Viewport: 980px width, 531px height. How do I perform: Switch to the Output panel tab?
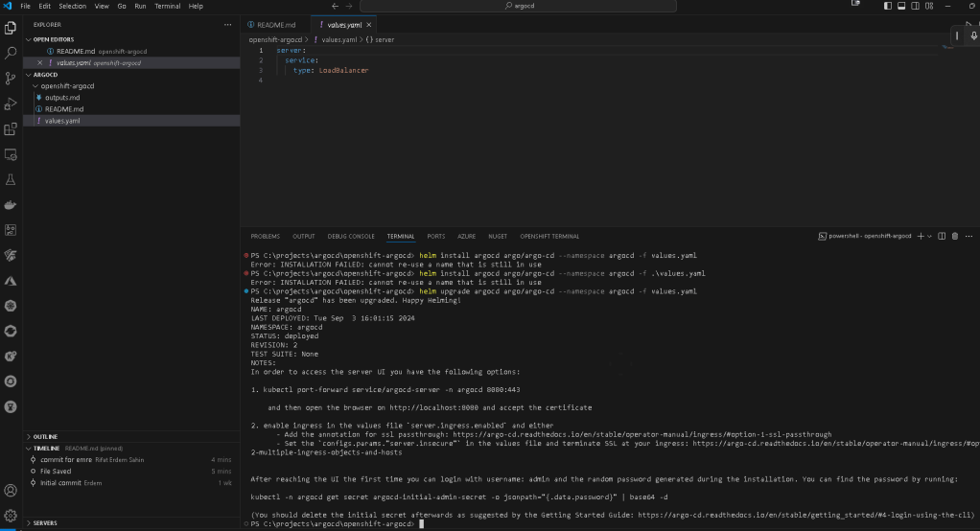pyautogui.click(x=303, y=236)
